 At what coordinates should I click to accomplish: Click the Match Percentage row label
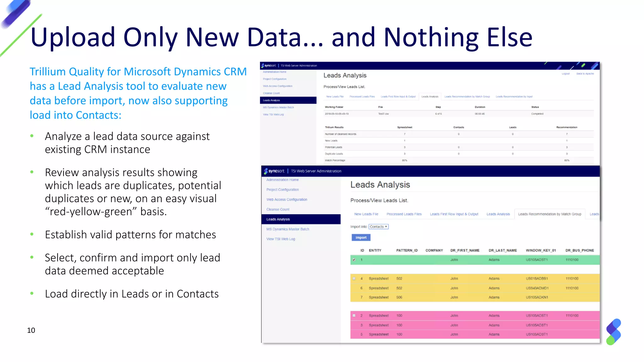(335, 161)
